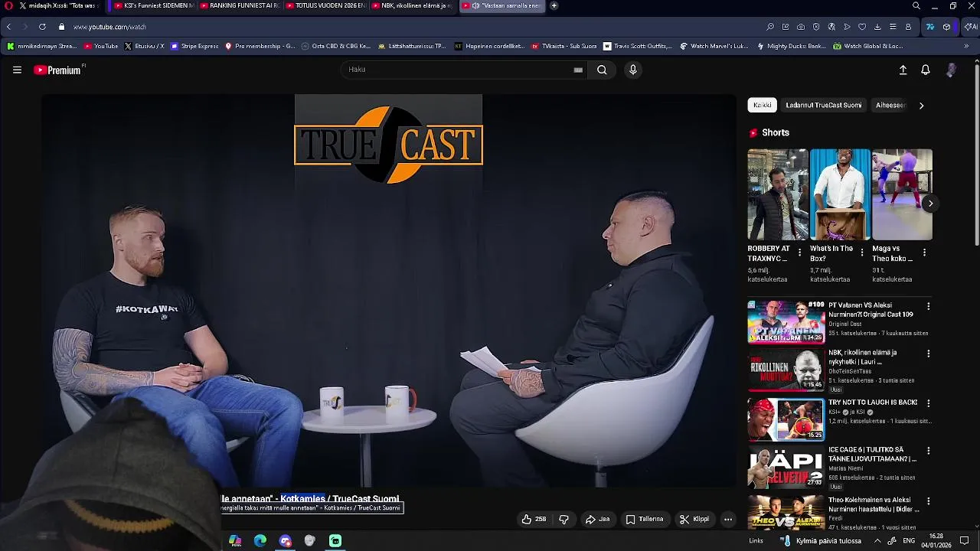Screen dimensions: 980x551
Task: Open the YouTube bookmark in bookmarks bar
Action: pyautogui.click(x=101, y=46)
